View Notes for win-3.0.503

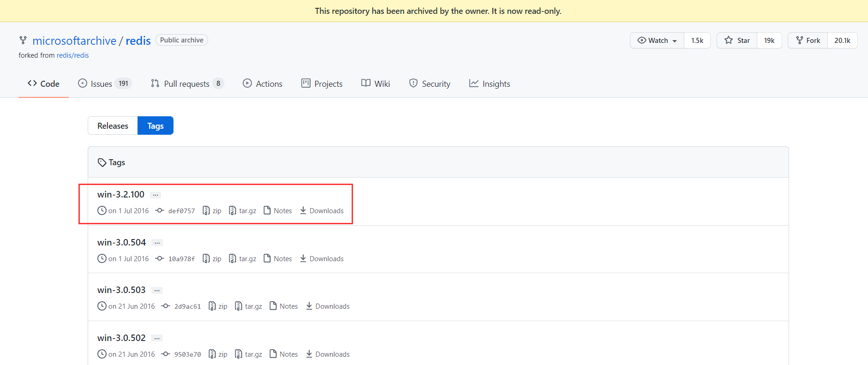click(x=284, y=306)
